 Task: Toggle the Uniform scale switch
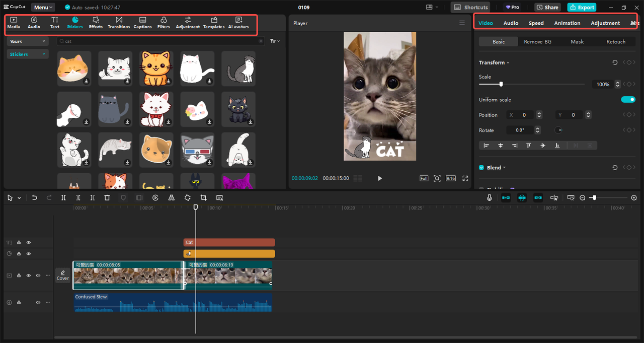pos(628,100)
